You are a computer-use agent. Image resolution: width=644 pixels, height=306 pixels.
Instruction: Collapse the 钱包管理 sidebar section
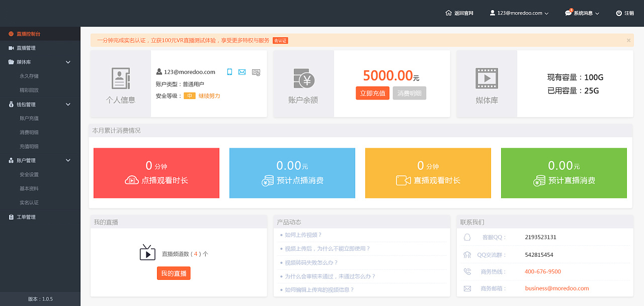coord(68,105)
